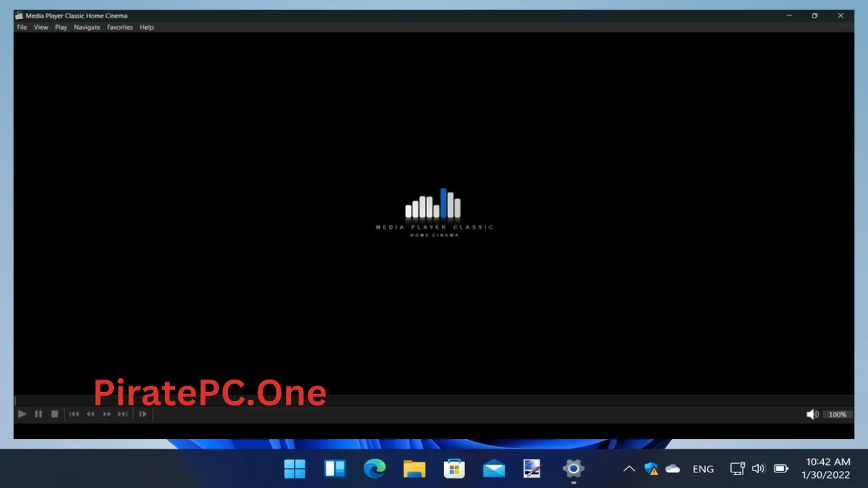Mute audio via the speaker icon
This screenshot has height=488, width=868.
812,414
